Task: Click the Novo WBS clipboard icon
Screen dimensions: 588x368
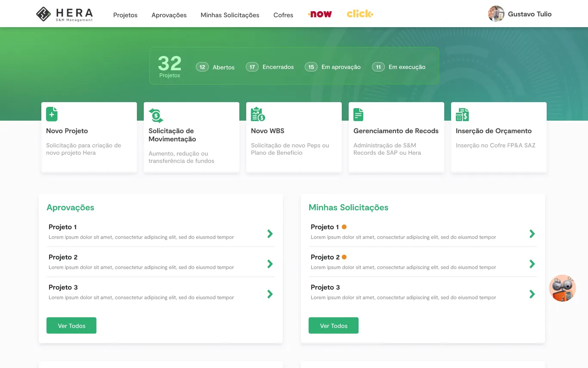Action: (x=258, y=114)
